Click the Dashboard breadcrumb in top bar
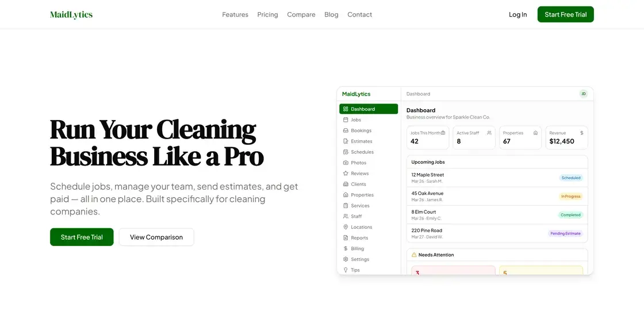Image resolution: width=644 pixels, height=330 pixels. point(418,94)
